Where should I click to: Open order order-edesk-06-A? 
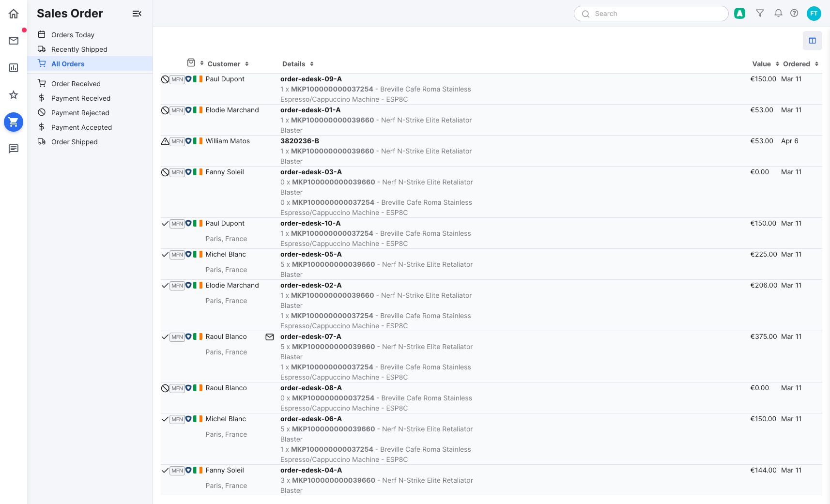pyautogui.click(x=311, y=419)
